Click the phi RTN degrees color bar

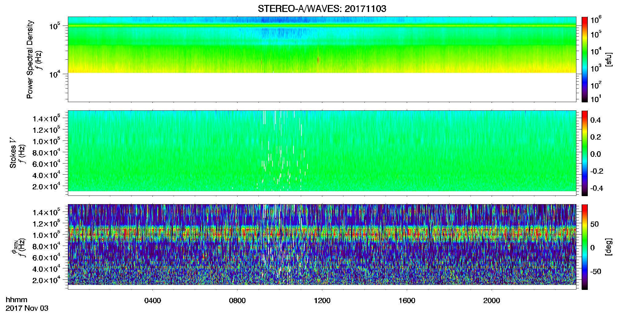pyautogui.click(x=584, y=247)
